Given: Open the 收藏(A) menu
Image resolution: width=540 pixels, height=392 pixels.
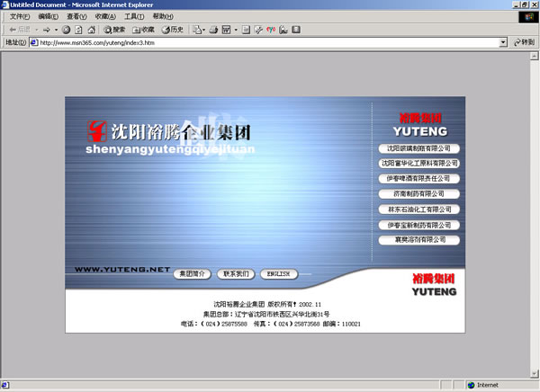Looking at the screenshot, I should coord(105,16).
